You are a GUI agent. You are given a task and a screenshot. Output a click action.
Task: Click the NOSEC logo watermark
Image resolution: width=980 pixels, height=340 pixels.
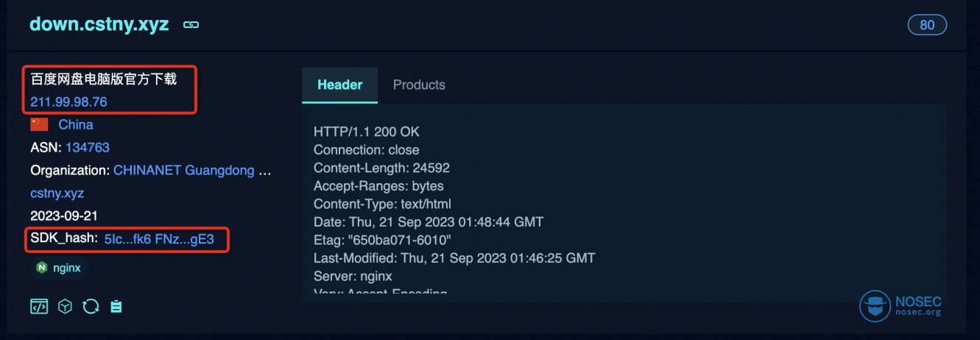point(900,306)
